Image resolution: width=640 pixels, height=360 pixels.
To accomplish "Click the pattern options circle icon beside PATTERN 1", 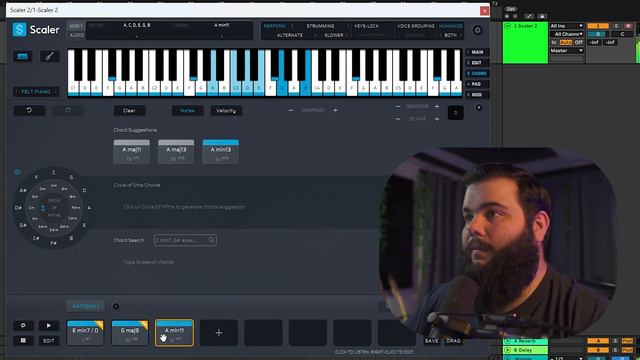I will (116, 306).
